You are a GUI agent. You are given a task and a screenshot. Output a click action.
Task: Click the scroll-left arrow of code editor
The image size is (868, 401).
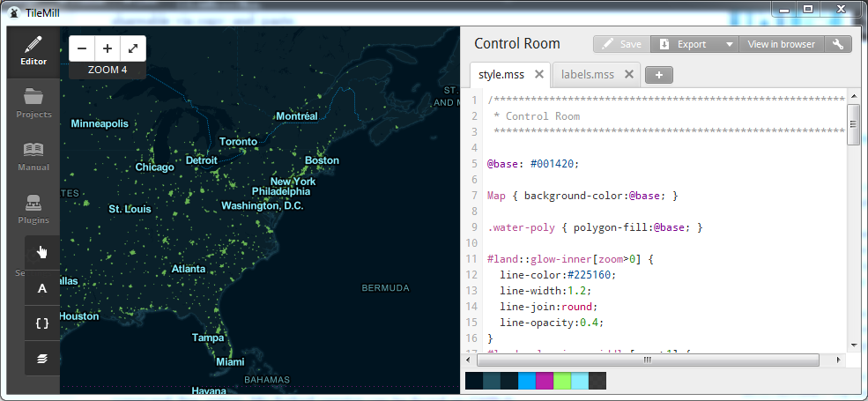469,360
